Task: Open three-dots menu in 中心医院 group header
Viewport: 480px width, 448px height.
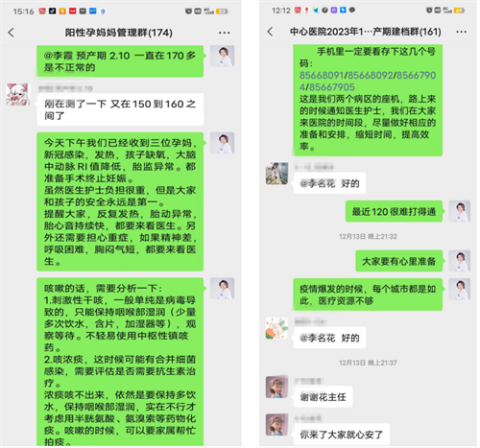Action: pyautogui.click(x=461, y=32)
